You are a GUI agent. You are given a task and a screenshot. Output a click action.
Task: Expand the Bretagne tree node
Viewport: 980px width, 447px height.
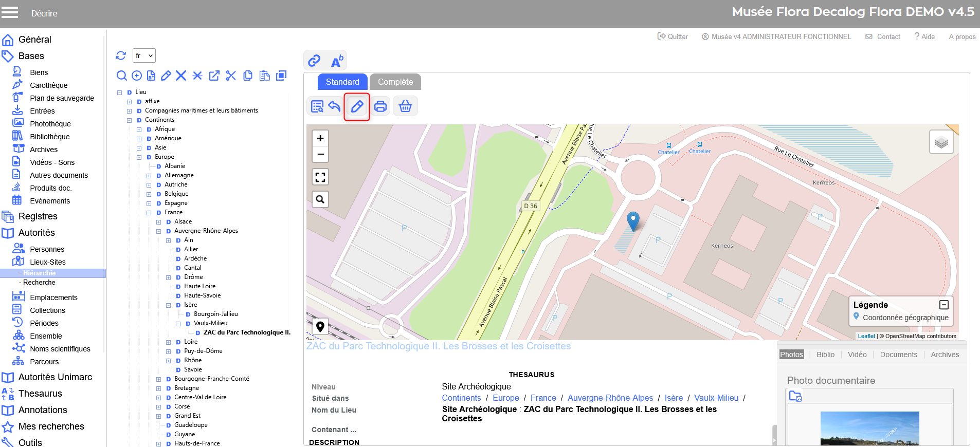click(158, 388)
